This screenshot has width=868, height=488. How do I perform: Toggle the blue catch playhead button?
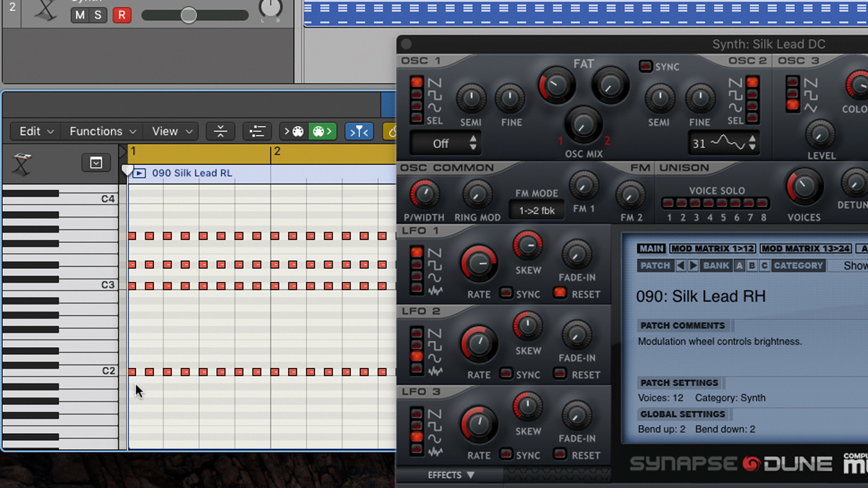[359, 132]
